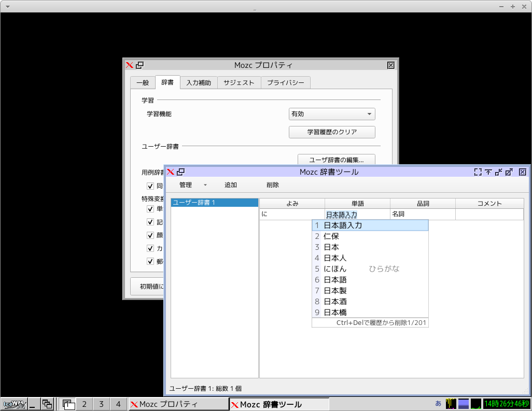Viewport: 532px width, 411px height.
Task: Choose candidate 7 日本製
Action: [370, 291]
